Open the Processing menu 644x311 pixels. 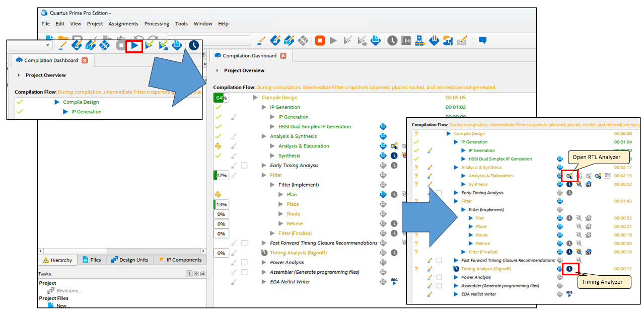157,24
